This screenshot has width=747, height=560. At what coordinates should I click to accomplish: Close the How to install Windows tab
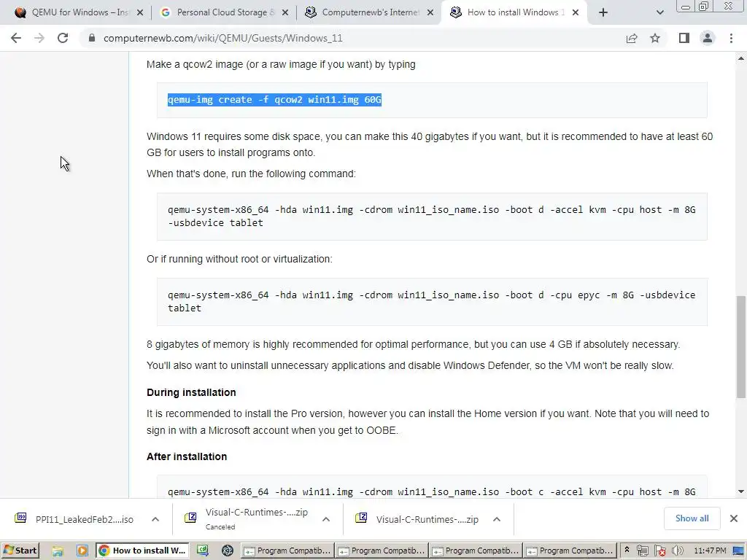(576, 13)
